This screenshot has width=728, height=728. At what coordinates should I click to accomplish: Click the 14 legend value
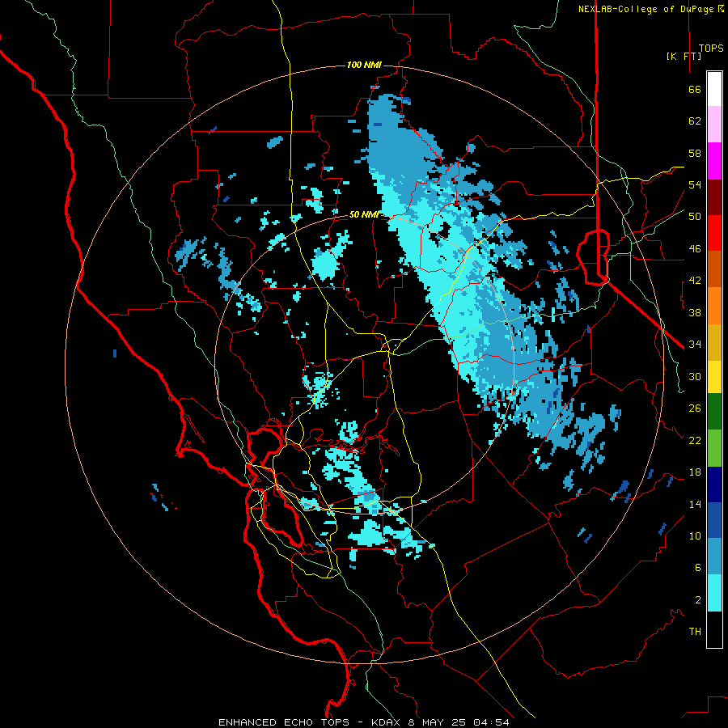[x=695, y=504]
